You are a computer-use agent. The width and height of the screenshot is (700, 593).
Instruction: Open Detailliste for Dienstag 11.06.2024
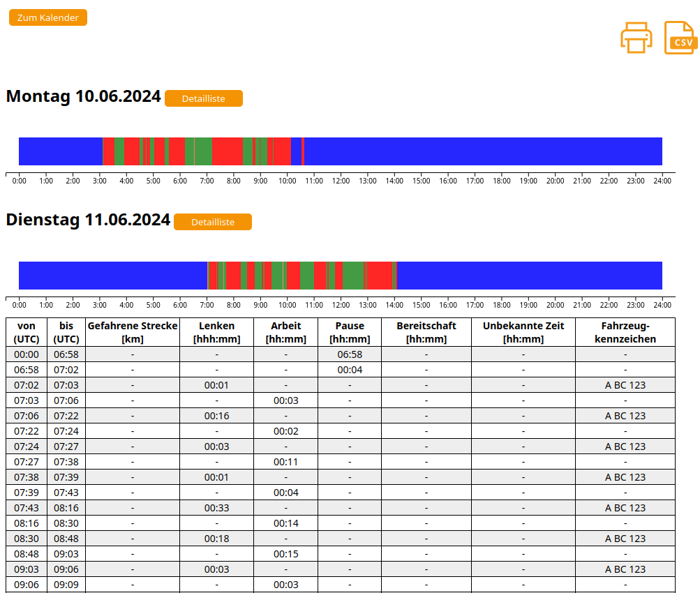(x=212, y=222)
